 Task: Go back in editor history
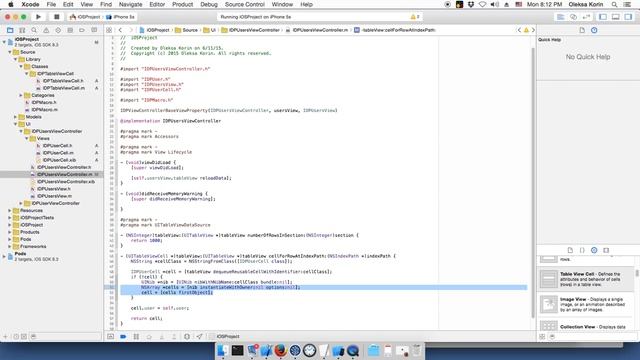pyautogui.click(x=120, y=30)
